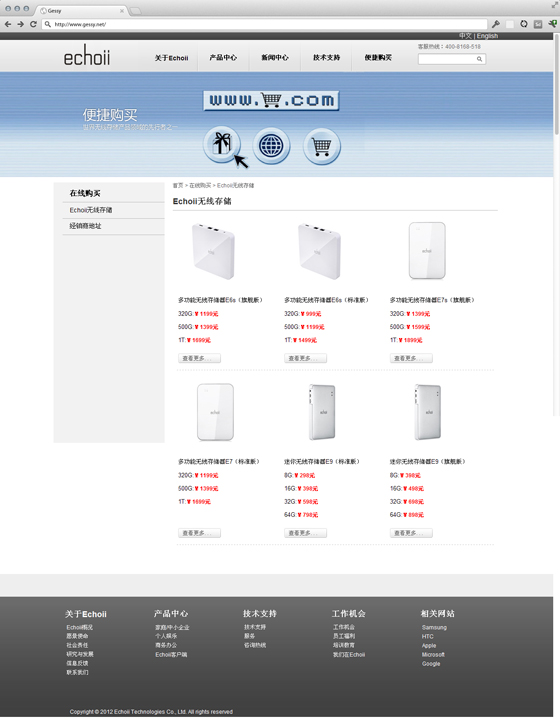Click the gift box icon in banner

tap(221, 144)
